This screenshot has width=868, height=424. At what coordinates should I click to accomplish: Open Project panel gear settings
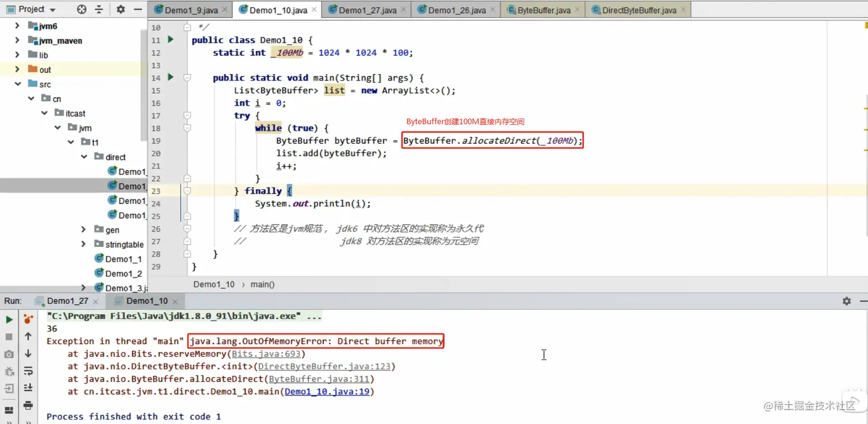pos(121,9)
